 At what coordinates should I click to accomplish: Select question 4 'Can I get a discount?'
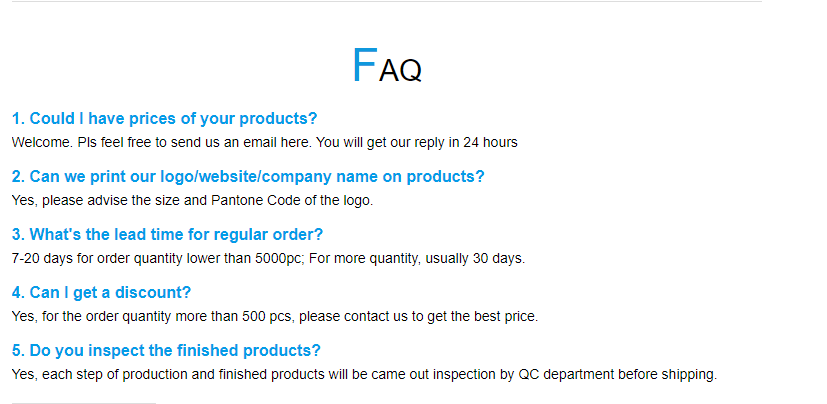[101, 292]
